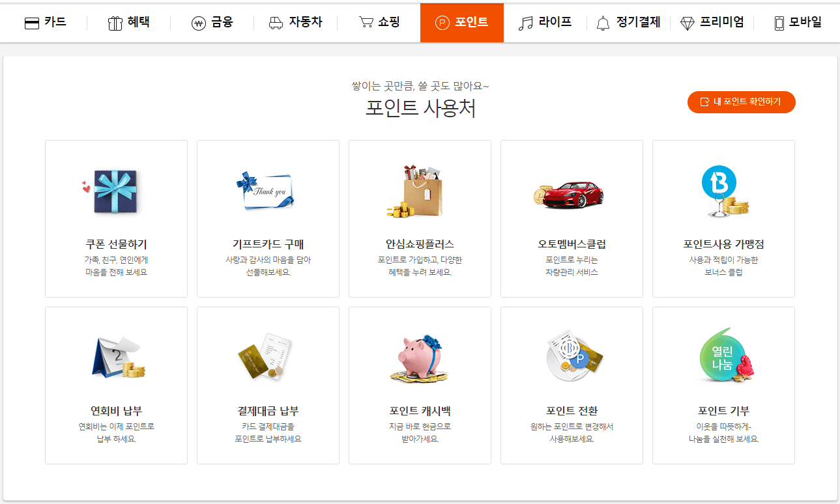Click the 내 포인트 확인하기 button
The height and width of the screenshot is (504, 840).
[x=741, y=102]
